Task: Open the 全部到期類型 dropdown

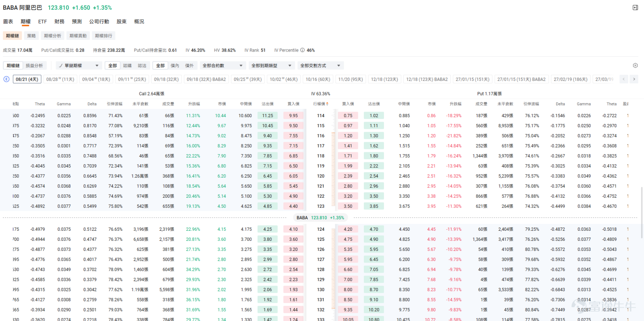Action: coord(271,66)
